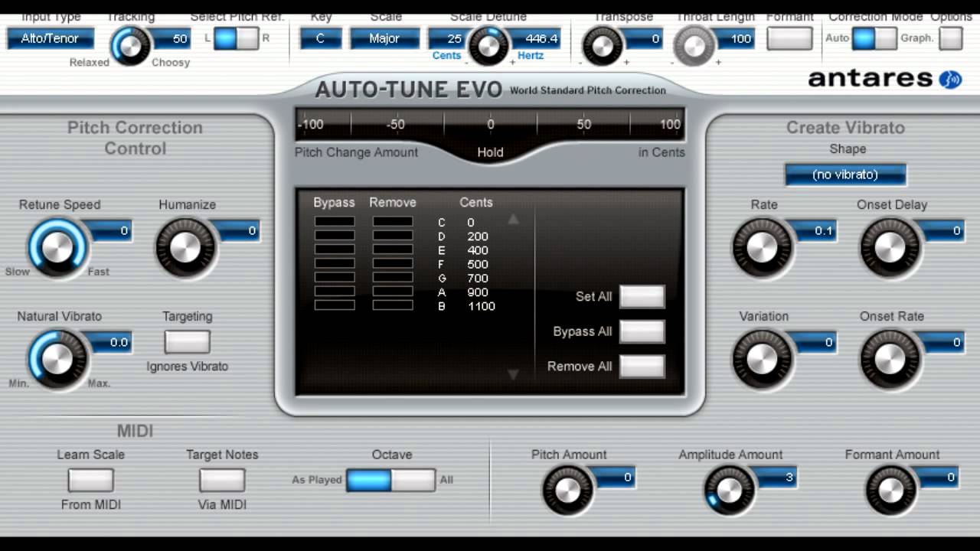Click the scale list scroll down arrow
Viewport: 980px width, 551px height.
513,374
